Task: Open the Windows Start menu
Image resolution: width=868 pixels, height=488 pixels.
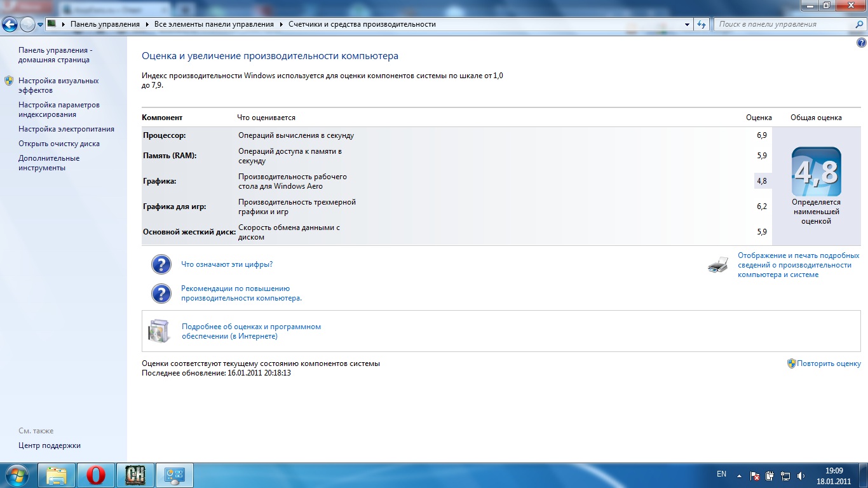Action: pyautogui.click(x=17, y=475)
